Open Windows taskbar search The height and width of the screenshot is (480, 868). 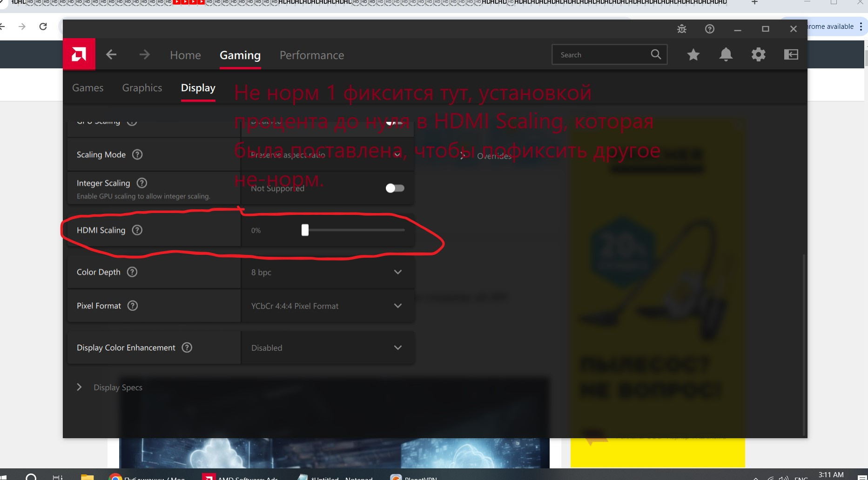31,477
